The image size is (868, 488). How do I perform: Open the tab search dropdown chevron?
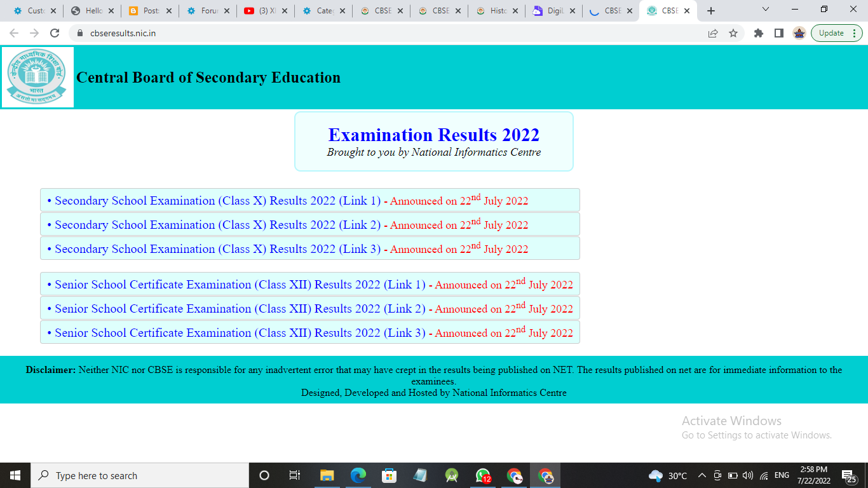765,10
